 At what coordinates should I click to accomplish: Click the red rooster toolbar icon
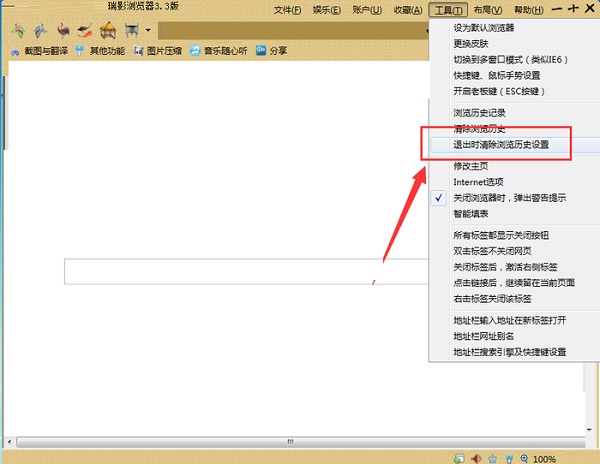pyautogui.click(x=64, y=31)
